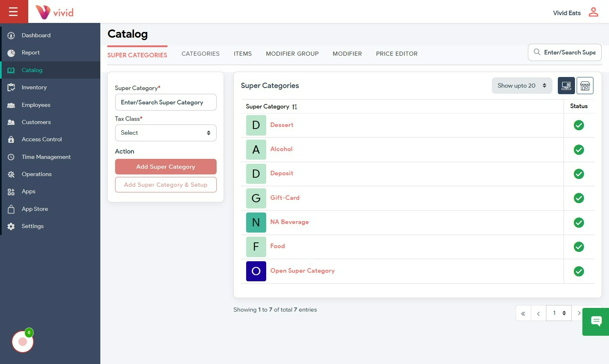The height and width of the screenshot is (364, 609).
Task: Open Settings from the sidebar
Action: pos(32,226)
